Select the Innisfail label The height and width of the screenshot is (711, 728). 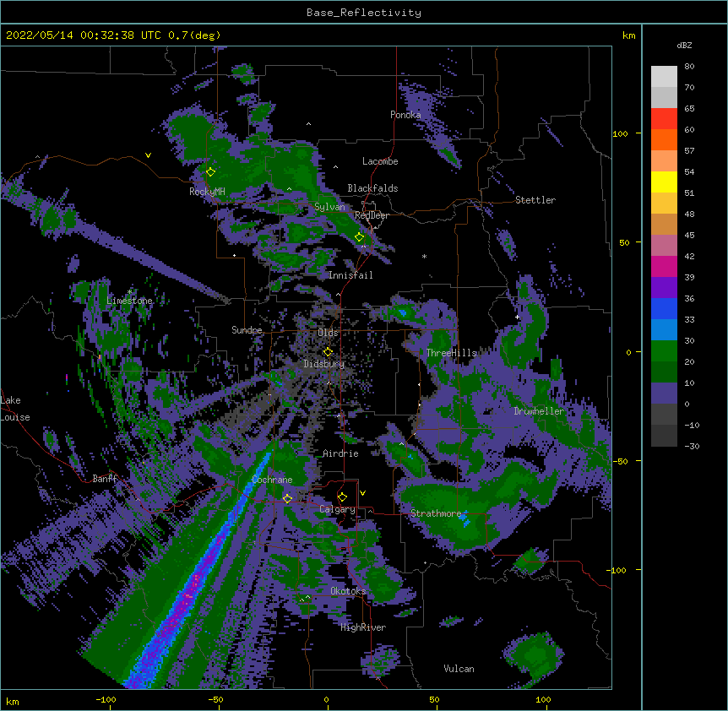(350, 275)
